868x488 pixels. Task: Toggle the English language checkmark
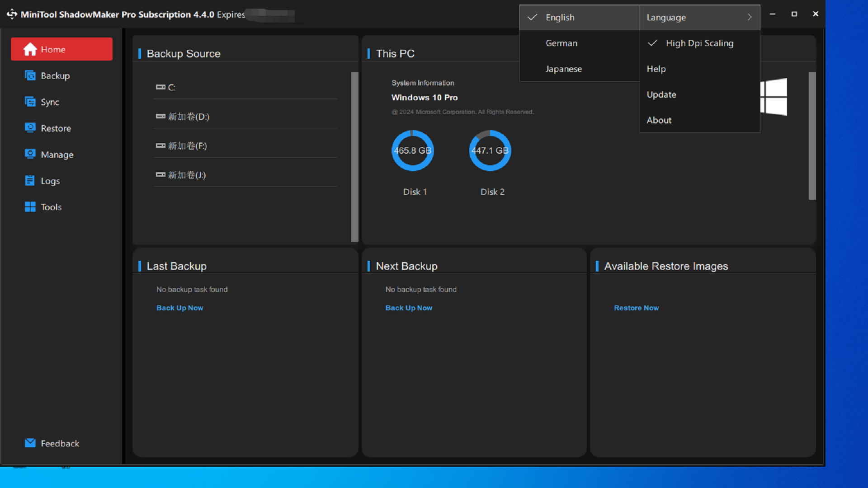point(532,17)
